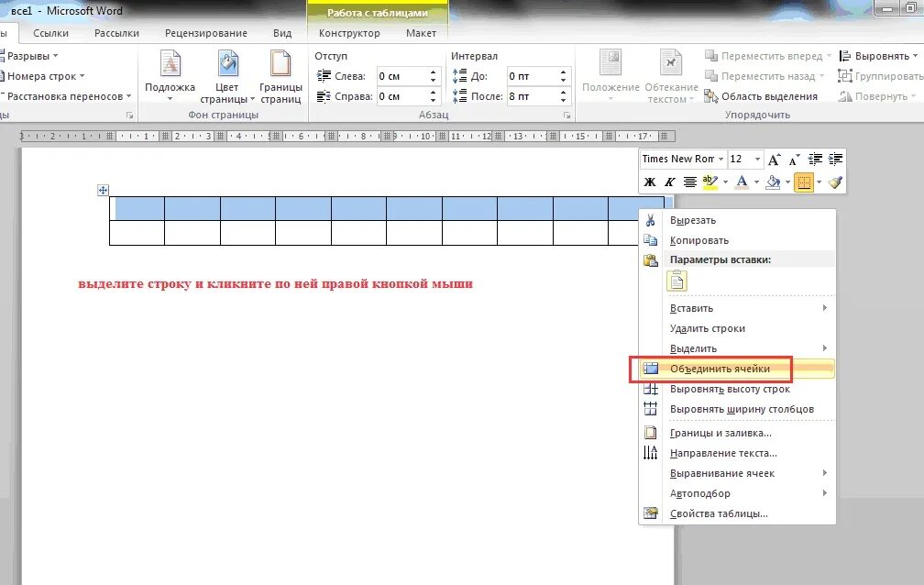
Task: Switch to the Рассылки tab
Action: (116, 33)
